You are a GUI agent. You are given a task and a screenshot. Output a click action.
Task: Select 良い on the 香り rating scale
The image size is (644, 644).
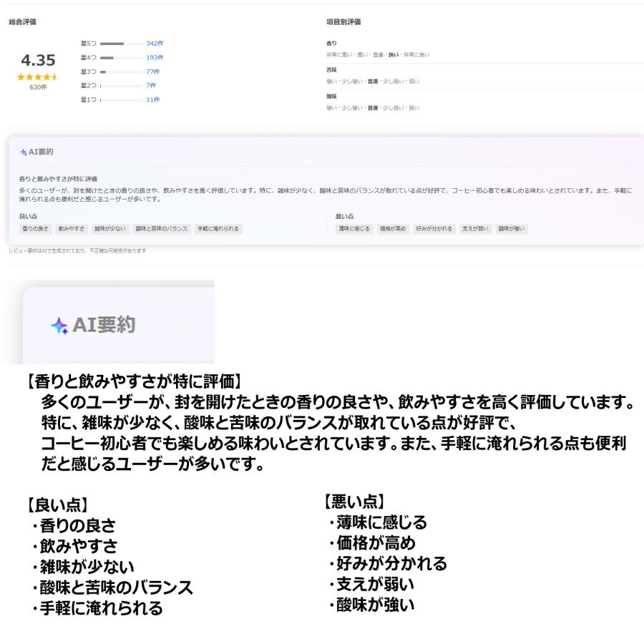click(x=394, y=54)
